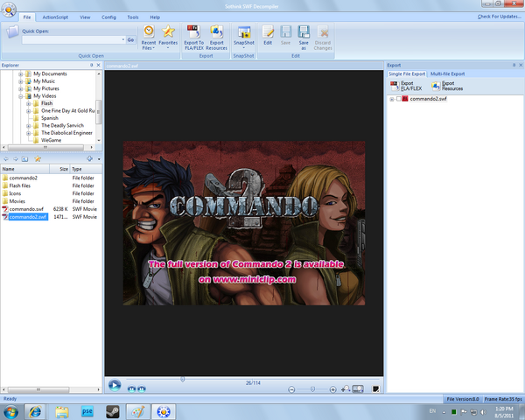This screenshot has width=525, height=420.
Task: Click the Go button beside Quick Open
Action: point(130,39)
